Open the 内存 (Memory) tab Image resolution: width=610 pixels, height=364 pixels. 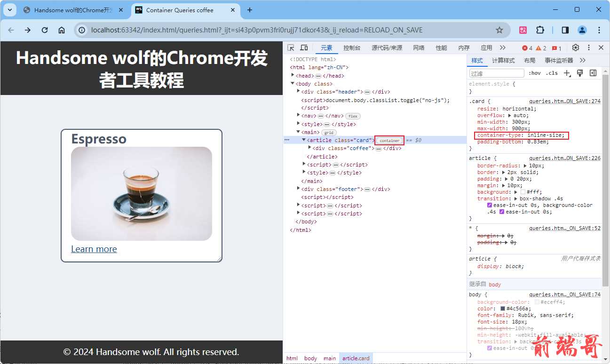tap(464, 48)
